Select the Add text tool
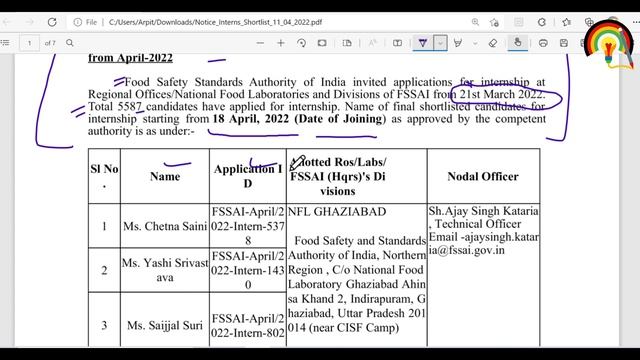Viewport: 640px width, 360px height. [397, 43]
